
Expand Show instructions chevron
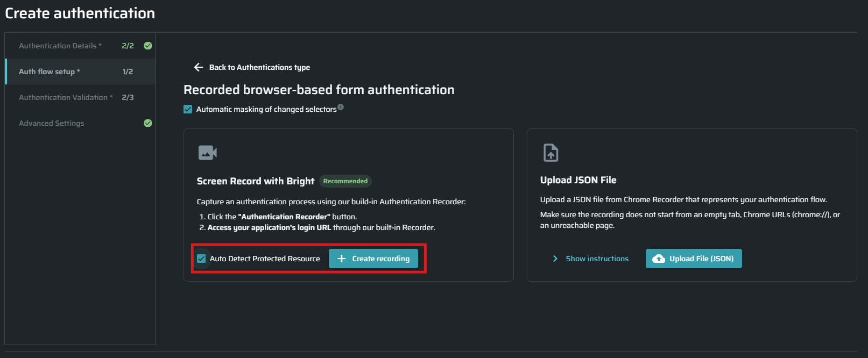[555, 259]
